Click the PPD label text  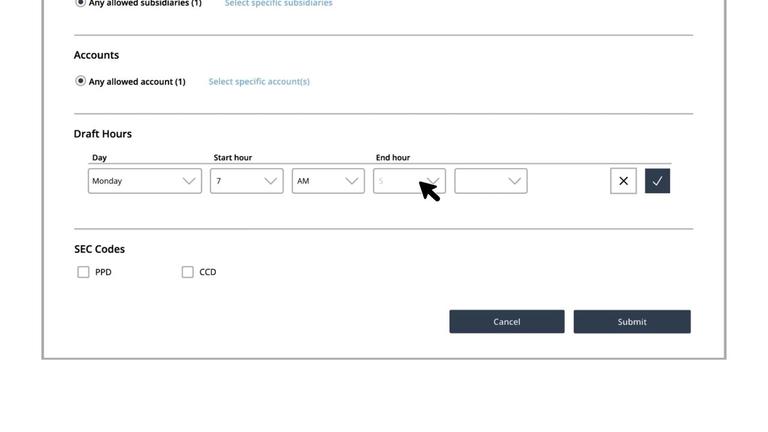103,272
